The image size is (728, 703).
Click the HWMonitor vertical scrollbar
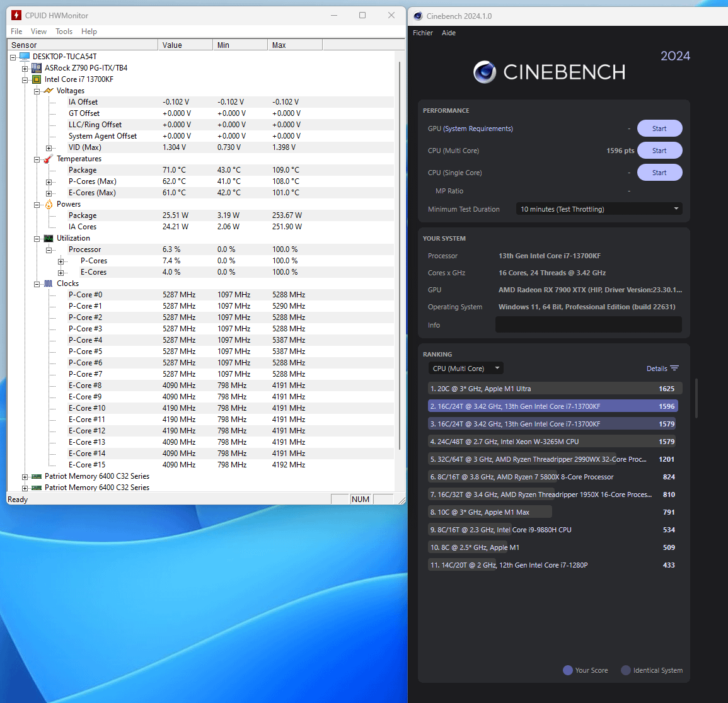point(399,255)
